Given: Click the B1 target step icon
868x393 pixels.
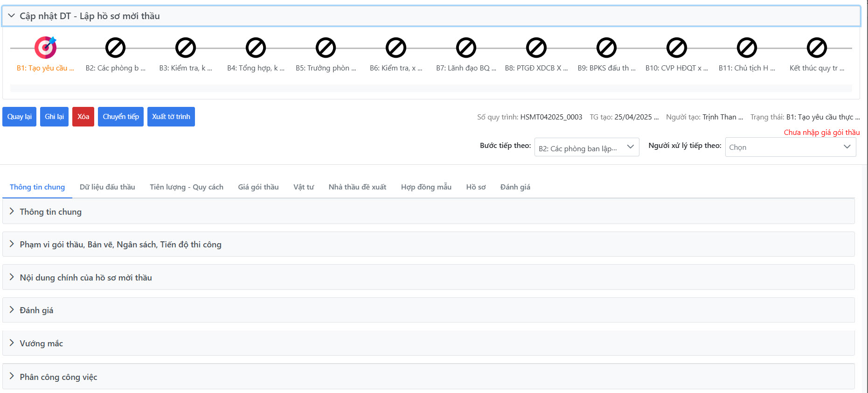Looking at the screenshot, I should pyautogui.click(x=45, y=48).
